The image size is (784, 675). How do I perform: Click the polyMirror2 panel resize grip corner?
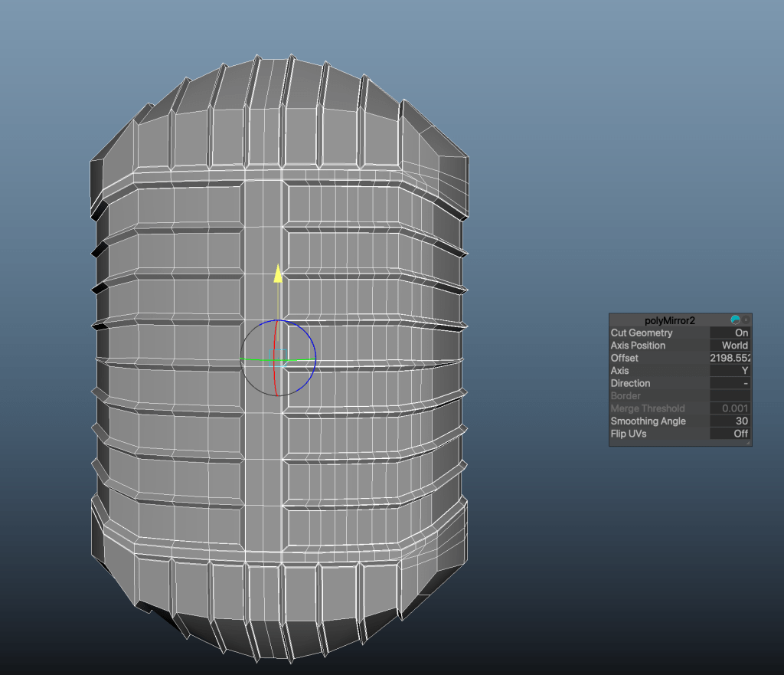point(747,443)
